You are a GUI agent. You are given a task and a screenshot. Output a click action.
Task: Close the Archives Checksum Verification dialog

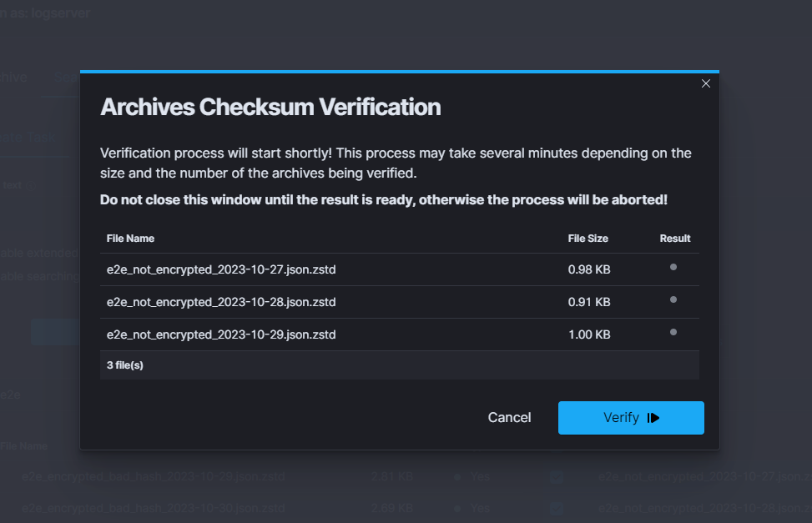pos(705,83)
